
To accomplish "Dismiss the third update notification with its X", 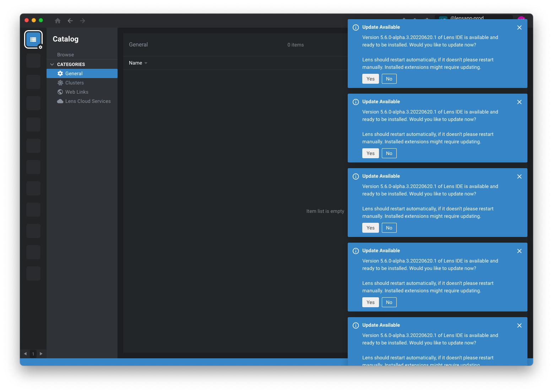I will (519, 176).
